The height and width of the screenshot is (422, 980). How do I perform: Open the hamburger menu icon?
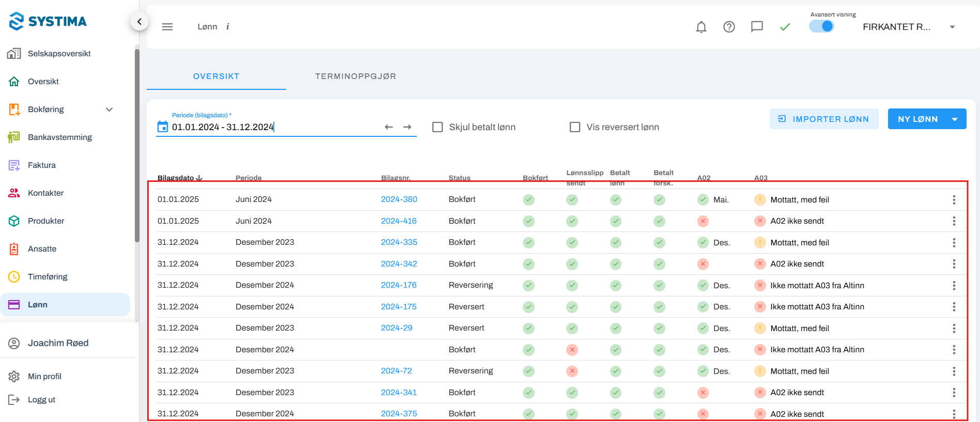coord(167,27)
